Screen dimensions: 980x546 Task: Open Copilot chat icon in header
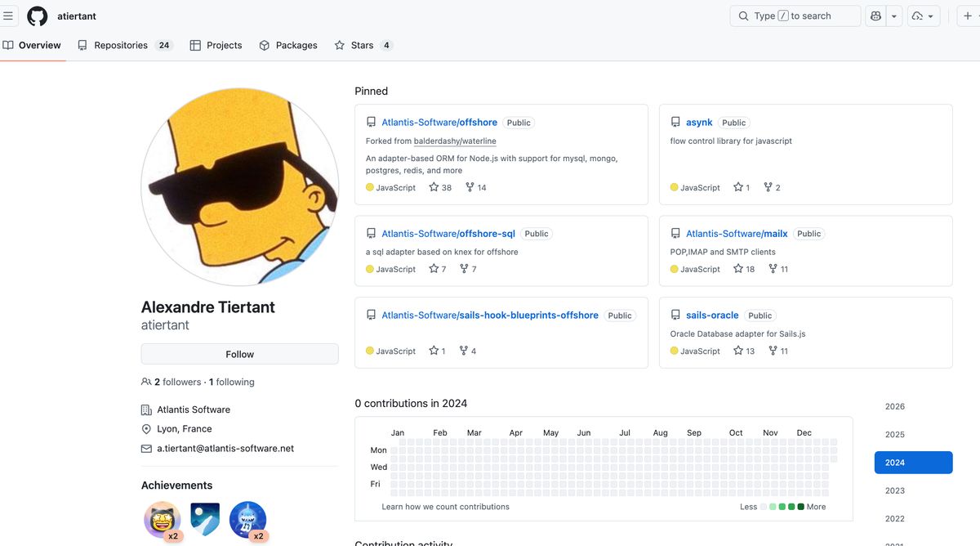pos(876,16)
